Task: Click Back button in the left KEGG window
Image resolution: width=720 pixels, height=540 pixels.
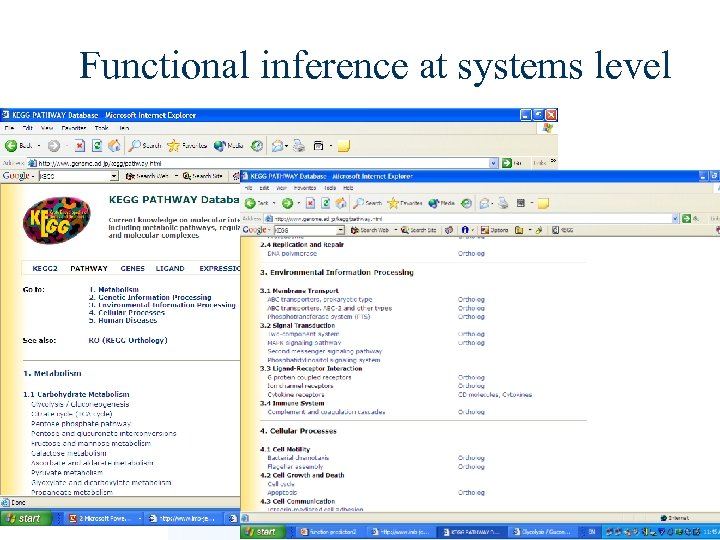Action: (18, 146)
